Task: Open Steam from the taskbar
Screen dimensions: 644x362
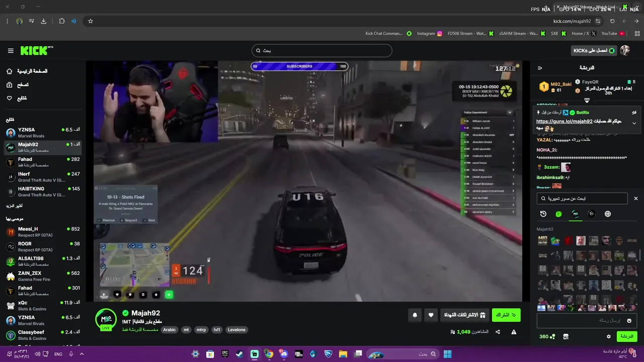Action: click(x=239, y=354)
